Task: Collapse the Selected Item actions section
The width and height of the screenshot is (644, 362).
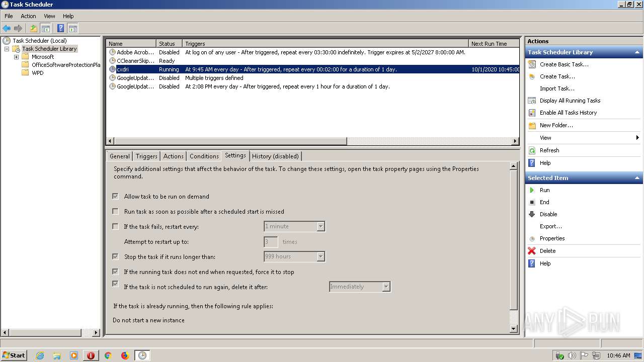Action: [637, 178]
